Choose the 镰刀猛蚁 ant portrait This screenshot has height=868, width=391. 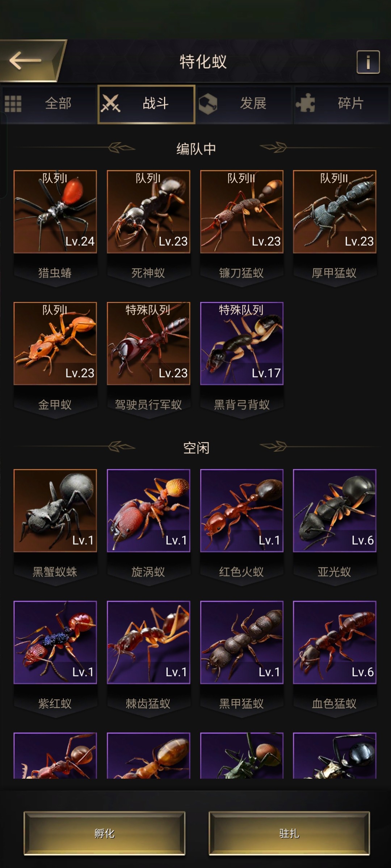point(242,212)
